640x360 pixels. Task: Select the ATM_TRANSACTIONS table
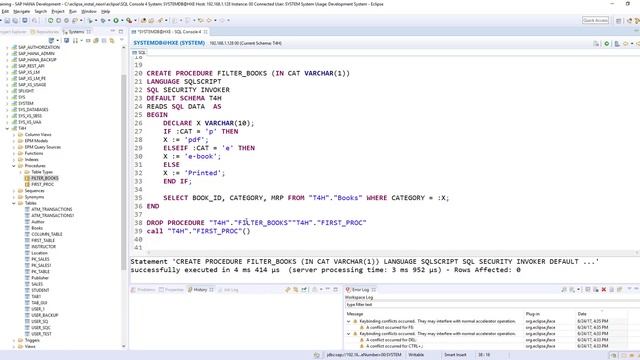[51, 209]
